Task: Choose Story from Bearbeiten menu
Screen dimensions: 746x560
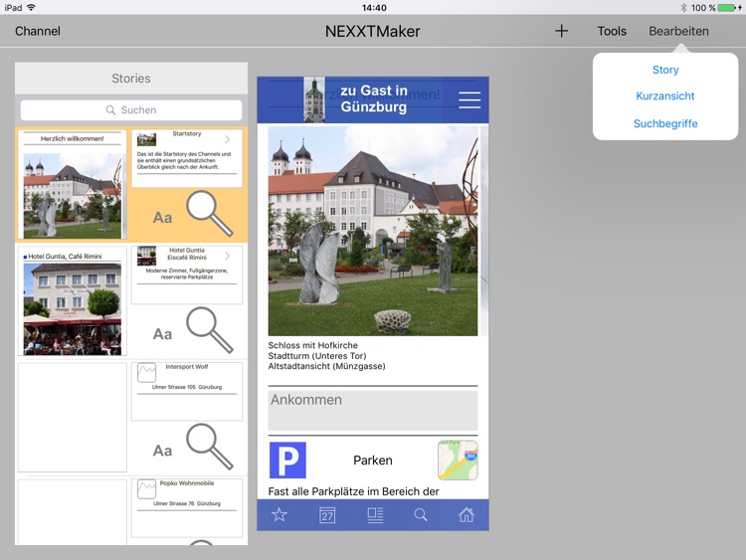Action: (665, 70)
